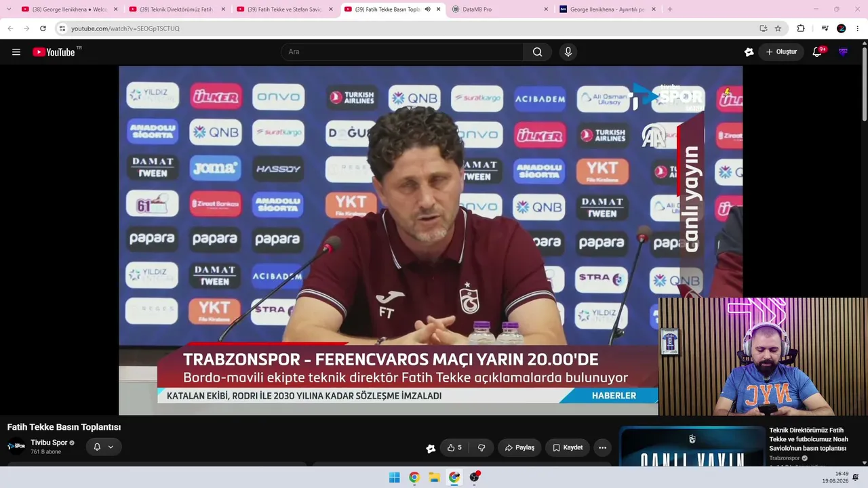Go back to the previous page
The width and height of the screenshot is (868, 488).
point(10,28)
